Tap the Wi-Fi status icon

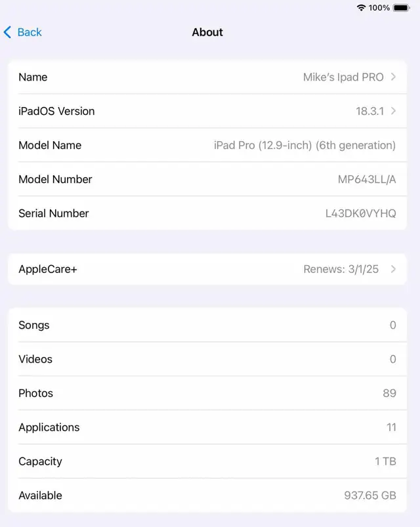click(x=361, y=7)
